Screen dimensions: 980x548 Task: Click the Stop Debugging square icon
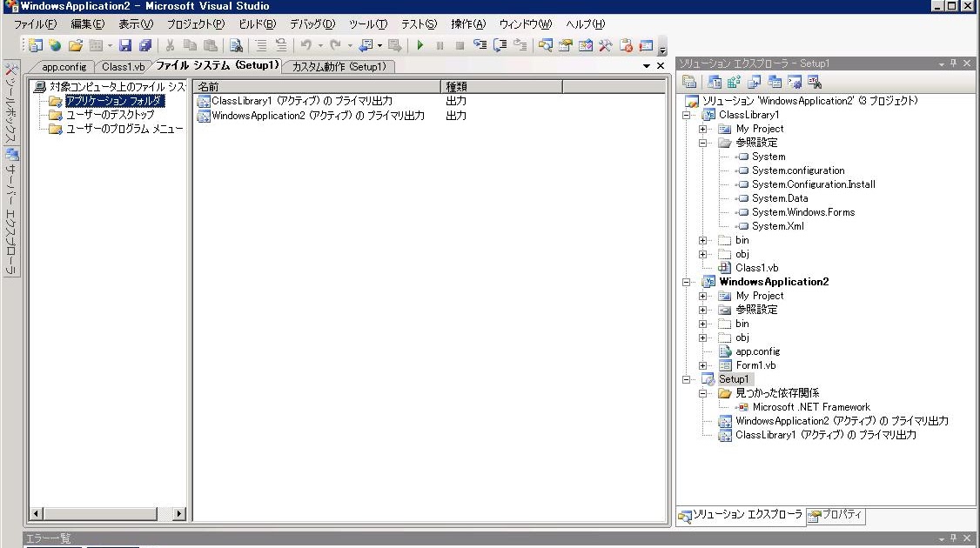coord(460,45)
